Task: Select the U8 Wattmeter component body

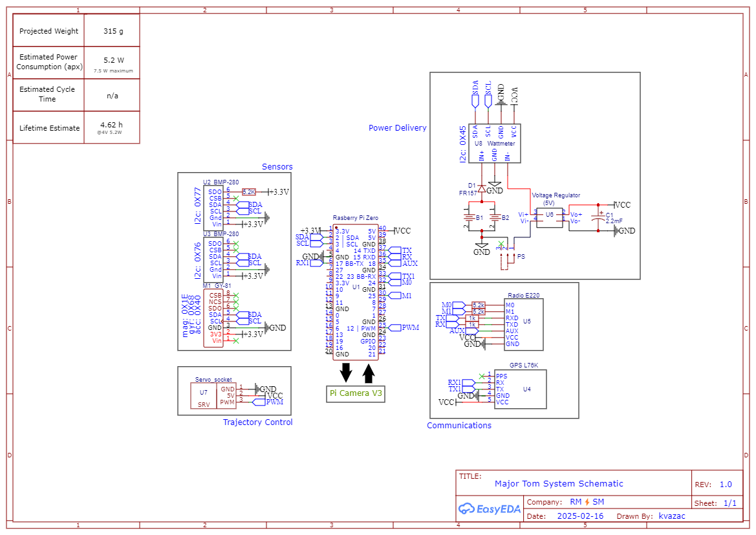Action: [494, 143]
